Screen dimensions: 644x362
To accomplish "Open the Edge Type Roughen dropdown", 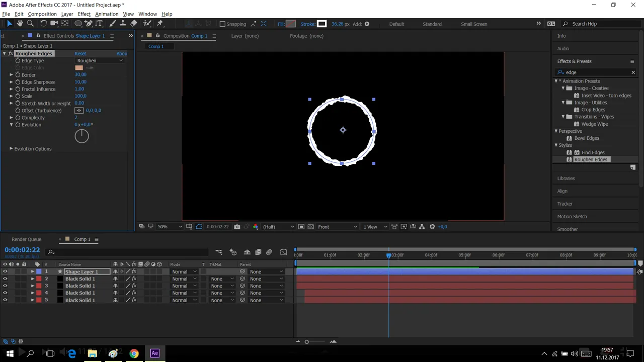I will [100, 60].
